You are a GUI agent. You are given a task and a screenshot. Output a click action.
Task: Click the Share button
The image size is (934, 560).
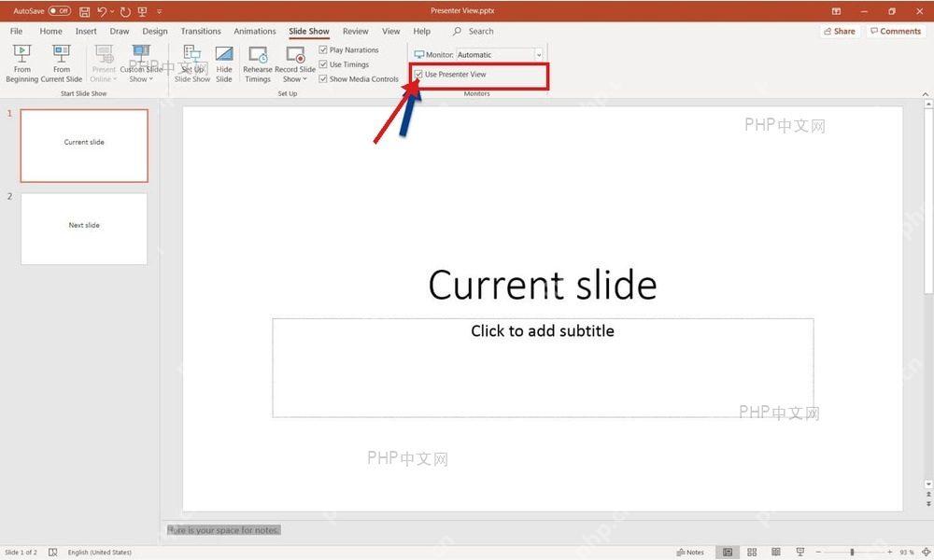840,31
